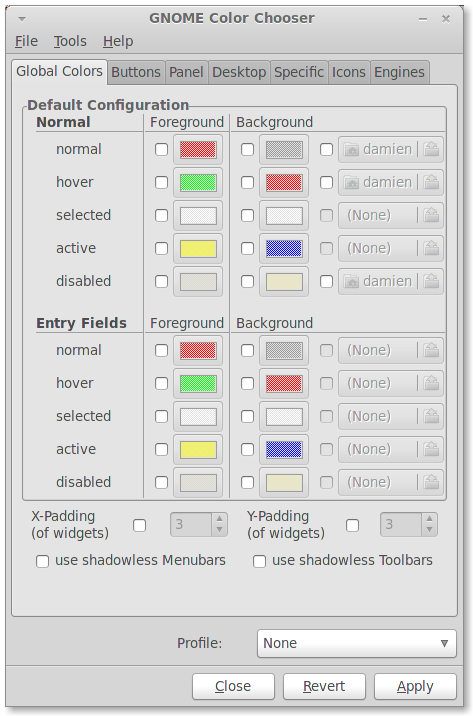
Task: Click home folder icon in Normal hover damien chooser
Action: [351, 182]
